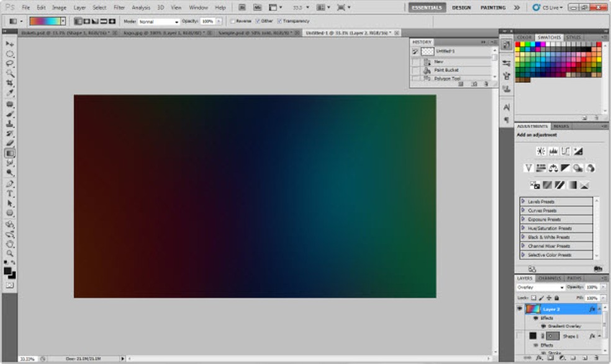611x364 pixels.
Task: Enable the Reverse checkbox
Action: (x=232, y=21)
